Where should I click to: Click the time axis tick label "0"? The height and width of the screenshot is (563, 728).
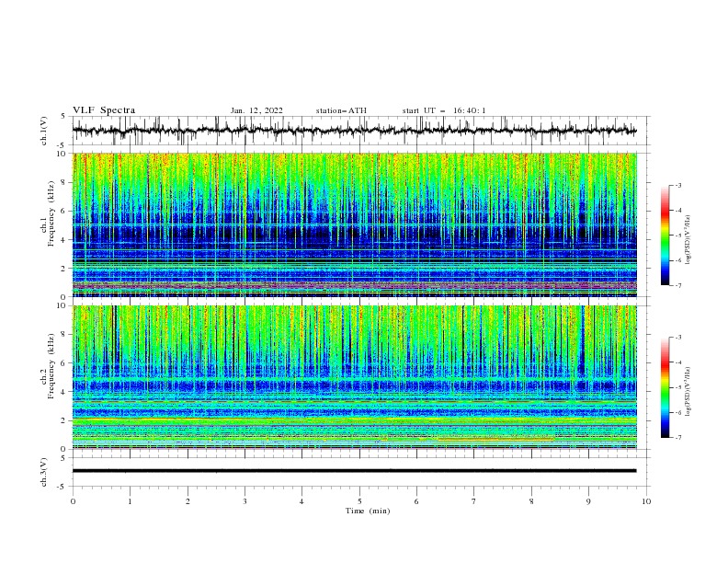tap(73, 501)
